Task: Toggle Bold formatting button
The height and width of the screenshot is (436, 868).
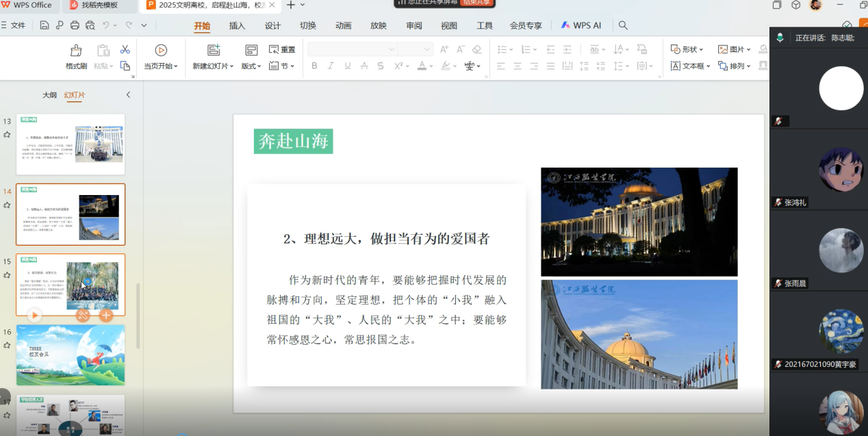Action: [x=314, y=66]
